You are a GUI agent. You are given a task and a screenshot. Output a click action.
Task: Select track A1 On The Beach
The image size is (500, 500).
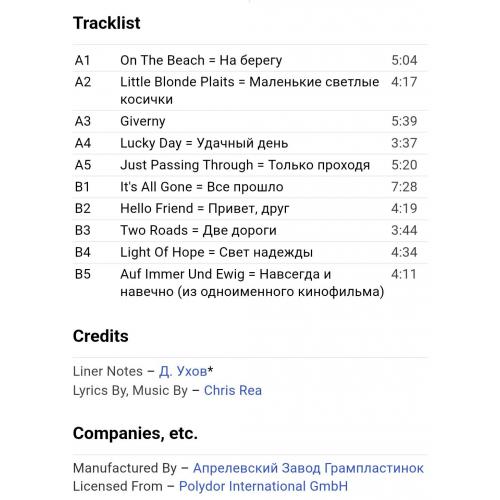pos(250,60)
